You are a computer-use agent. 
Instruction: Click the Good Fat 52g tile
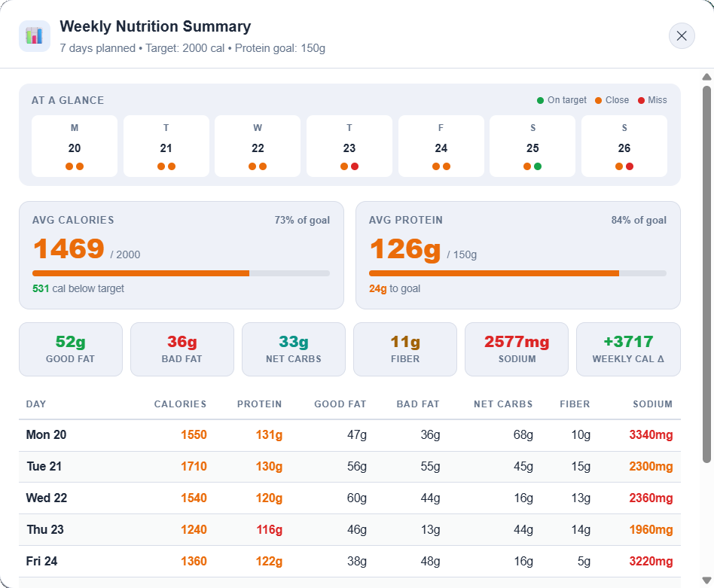[71, 349]
